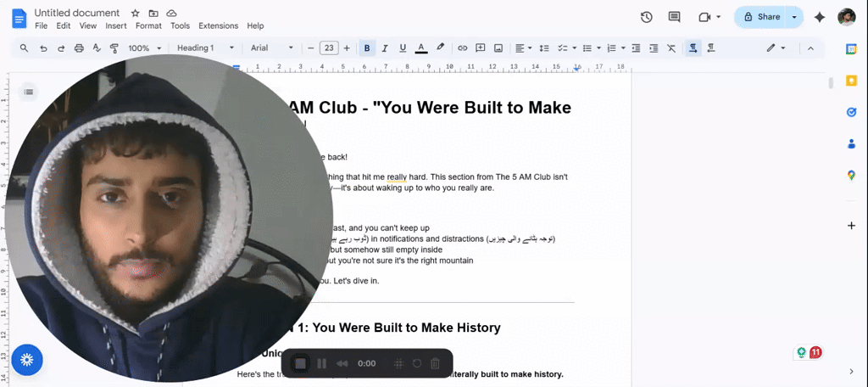This screenshot has width=868, height=387.
Task: Increase the indent
Action: [x=654, y=48]
